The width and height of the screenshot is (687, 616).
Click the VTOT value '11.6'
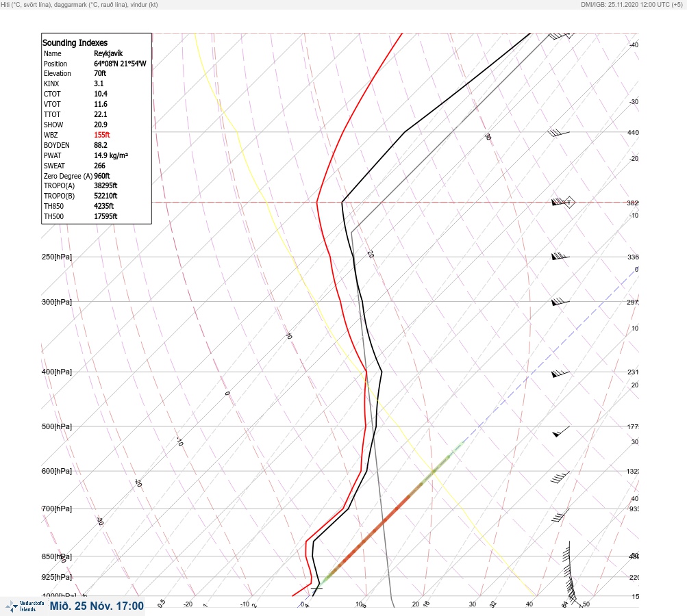coord(100,104)
